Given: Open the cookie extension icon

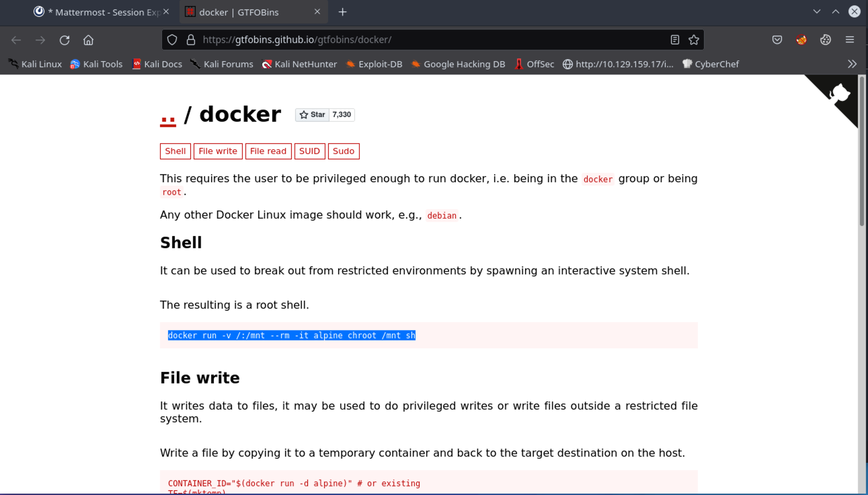Looking at the screenshot, I should [x=826, y=40].
